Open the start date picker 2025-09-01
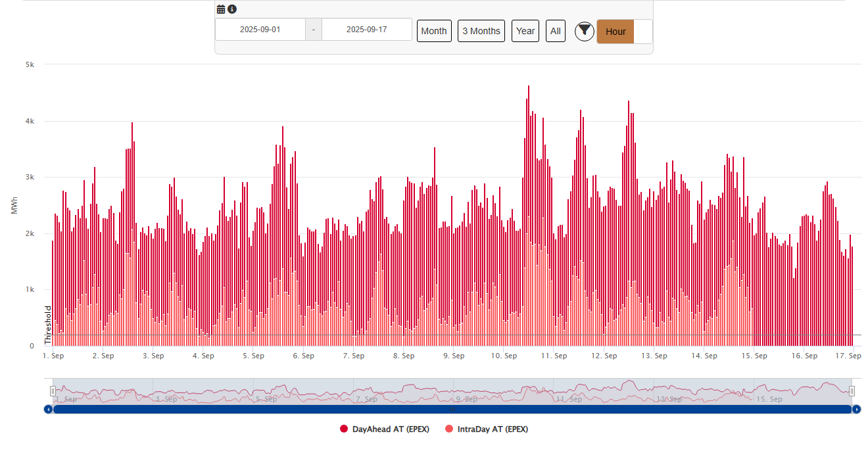868x449 pixels. pos(260,30)
